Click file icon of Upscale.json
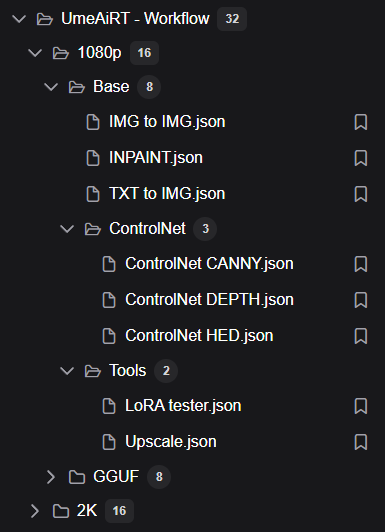Viewport: 385px width, 532px height. 109,442
